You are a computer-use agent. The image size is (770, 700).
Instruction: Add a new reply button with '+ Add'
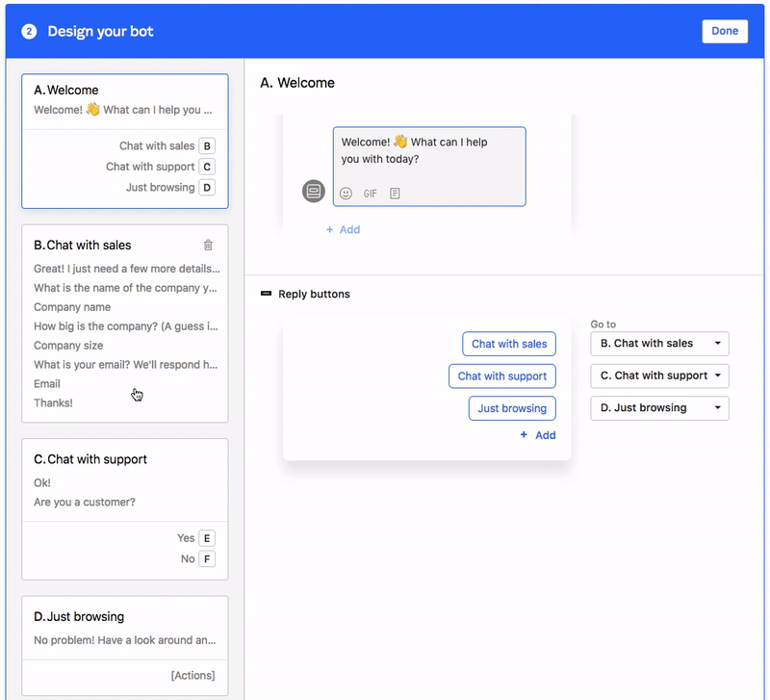[538, 435]
